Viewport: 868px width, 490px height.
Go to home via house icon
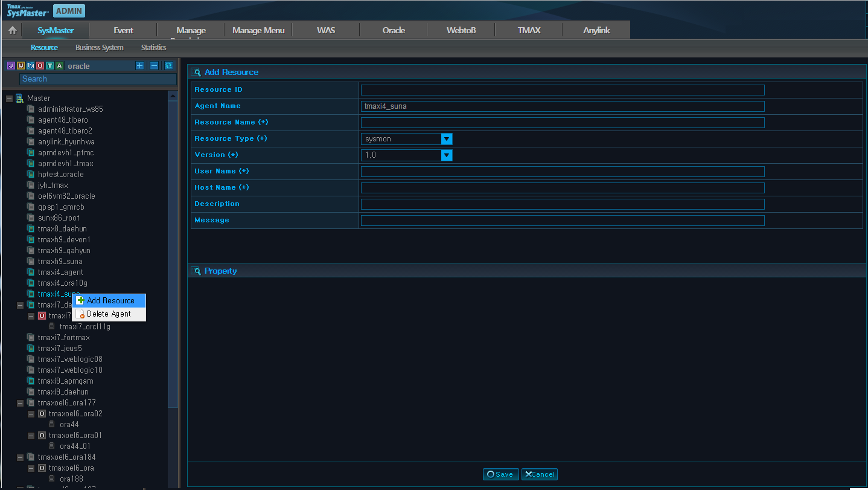point(12,30)
